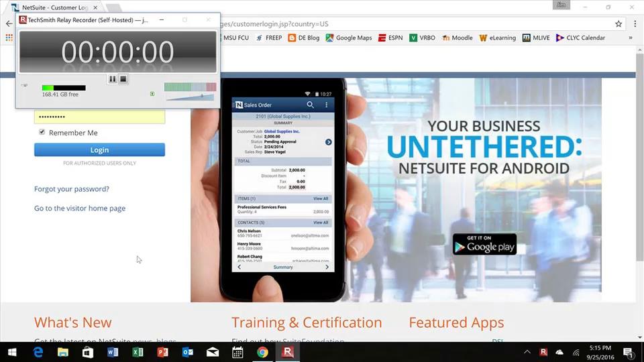Image resolution: width=644 pixels, height=362 pixels.
Task: Open the Chrome three-dot menu
Action: (635, 24)
